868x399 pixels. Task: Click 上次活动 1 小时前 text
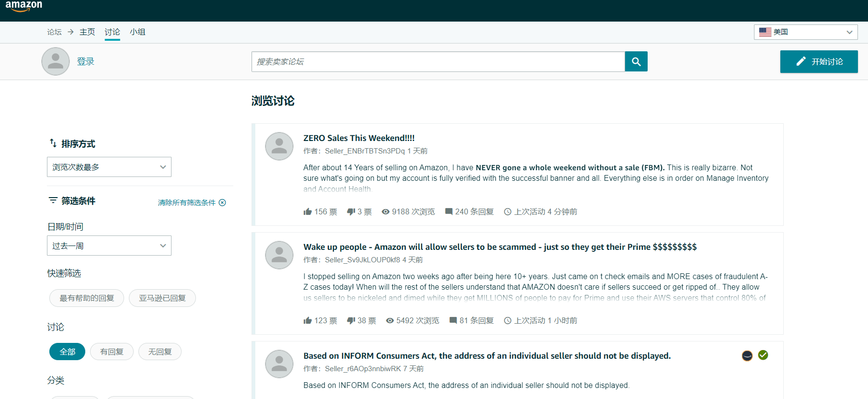(546, 320)
